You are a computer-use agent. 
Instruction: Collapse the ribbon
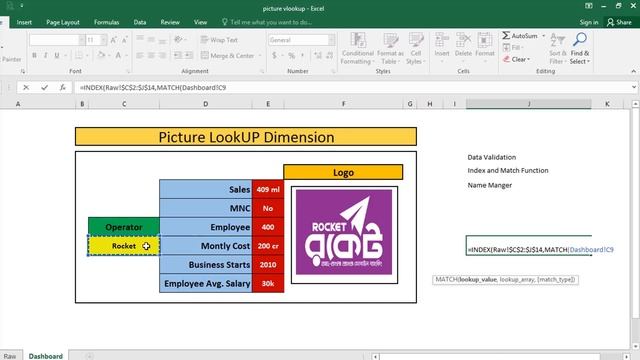tap(633, 71)
